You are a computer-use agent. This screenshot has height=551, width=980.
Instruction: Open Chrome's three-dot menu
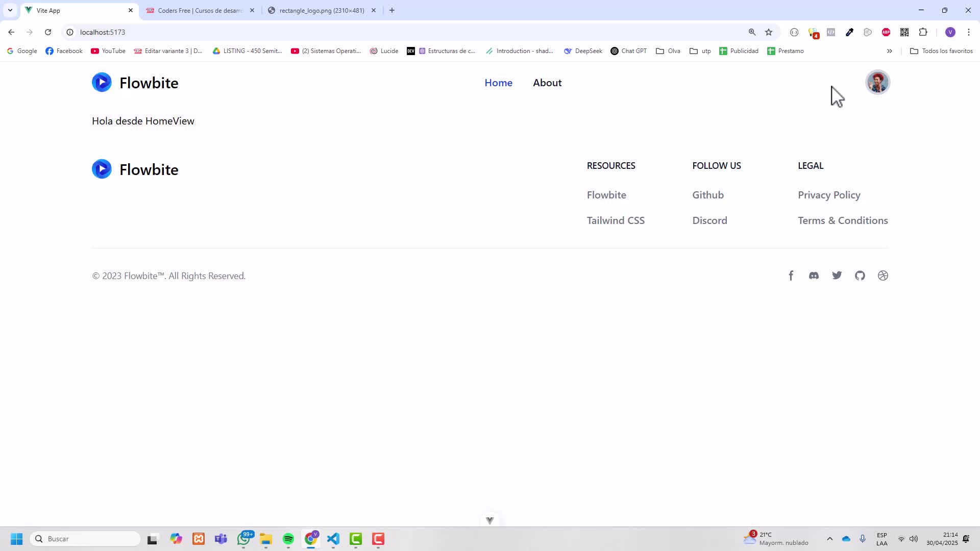pos(968,32)
